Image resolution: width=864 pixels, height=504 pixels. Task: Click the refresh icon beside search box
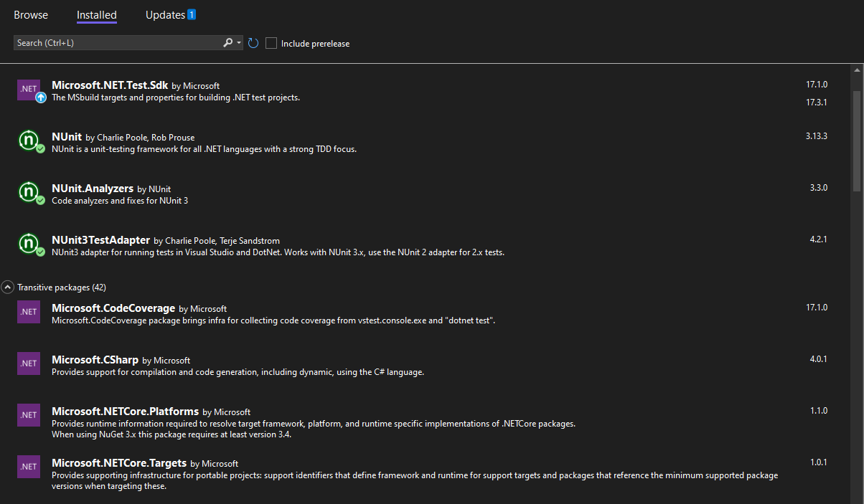[253, 43]
